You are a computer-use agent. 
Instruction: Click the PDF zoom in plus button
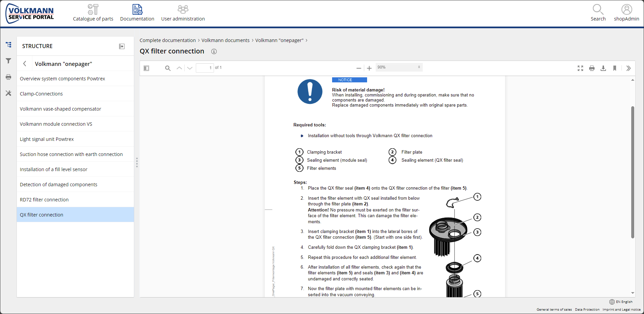[369, 68]
